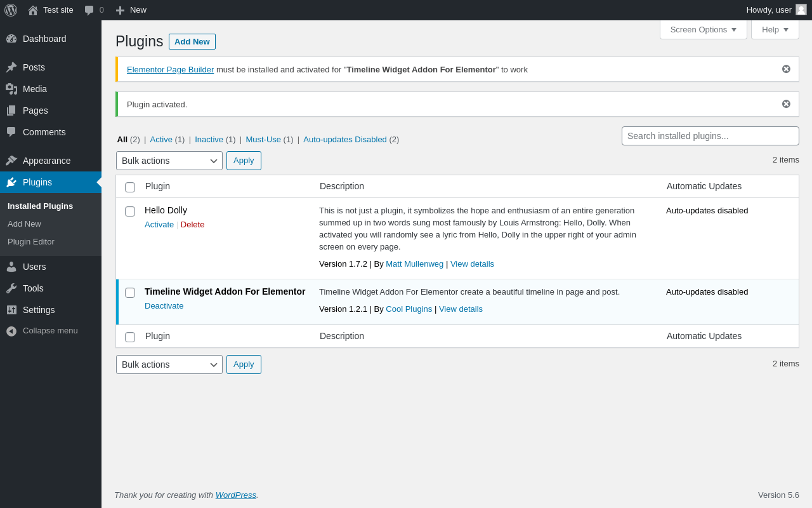Check the Hello Dolly plugin checkbox

point(130,211)
